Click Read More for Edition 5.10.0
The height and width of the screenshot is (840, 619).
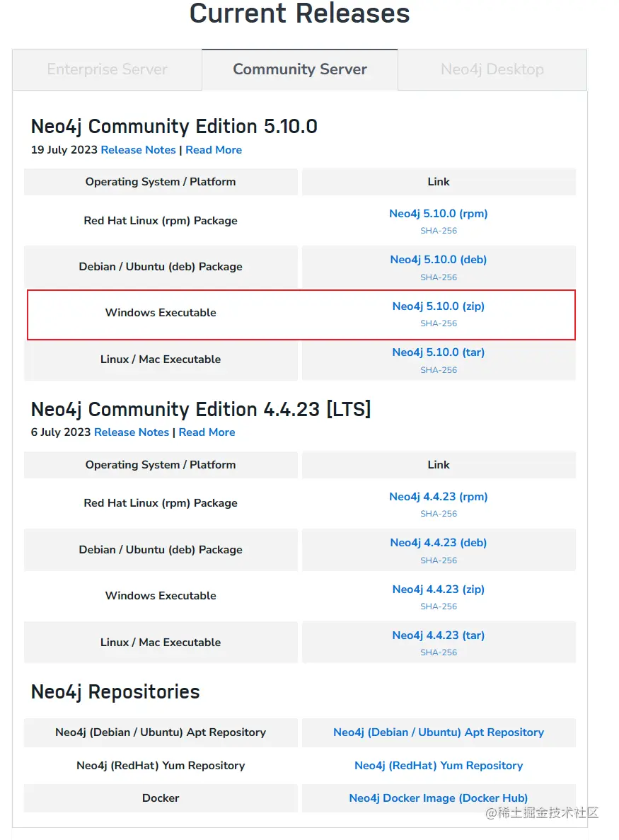click(214, 150)
